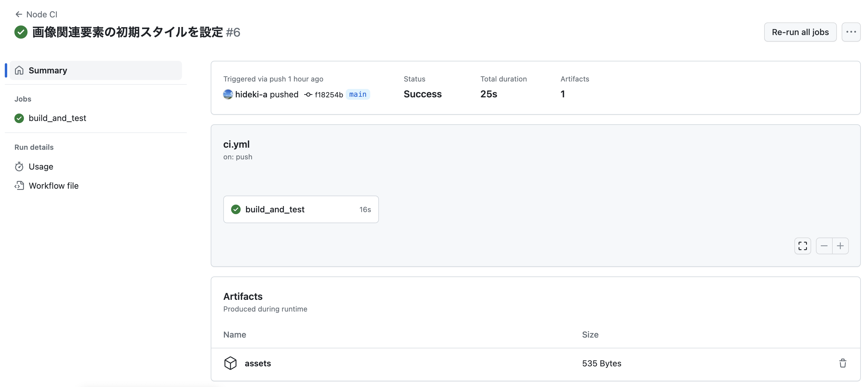
Task: Switch to the Summary section
Action: (x=48, y=70)
